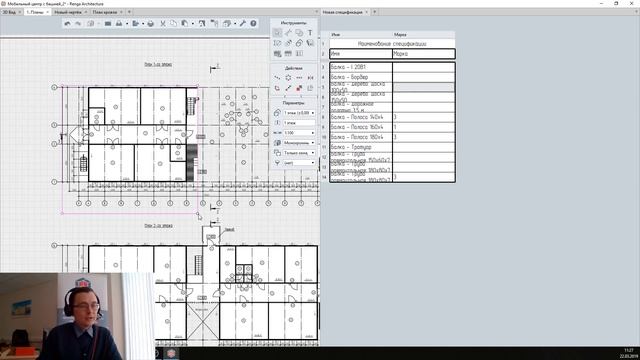640x360 pixels.
Task: Click the diagonal line action in Действия
Action: 288,88
